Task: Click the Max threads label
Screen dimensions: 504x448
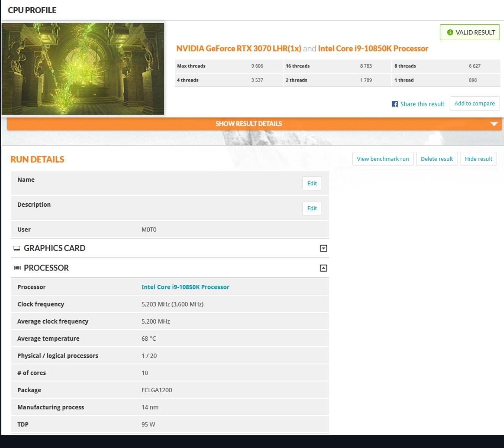Action: [x=191, y=66]
